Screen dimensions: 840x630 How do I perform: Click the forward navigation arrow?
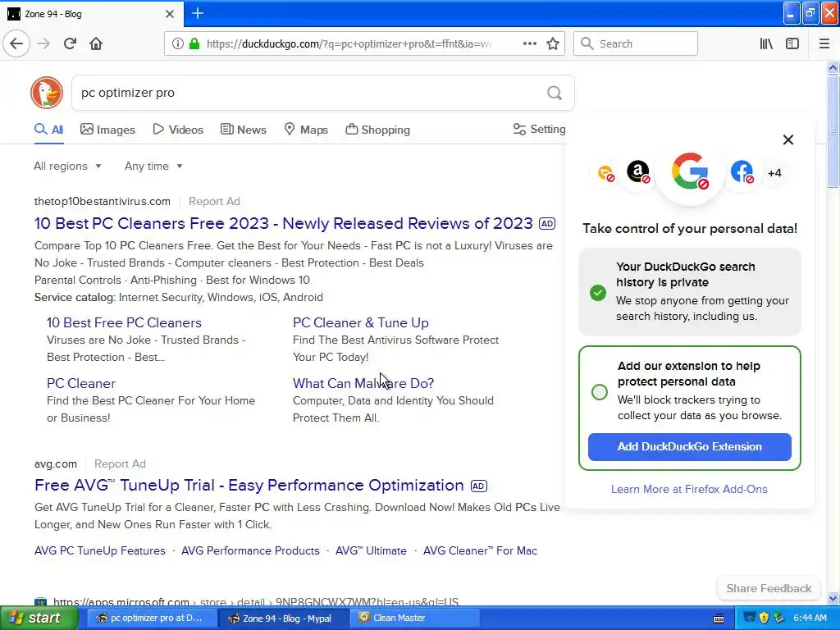(x=43, y=43)
